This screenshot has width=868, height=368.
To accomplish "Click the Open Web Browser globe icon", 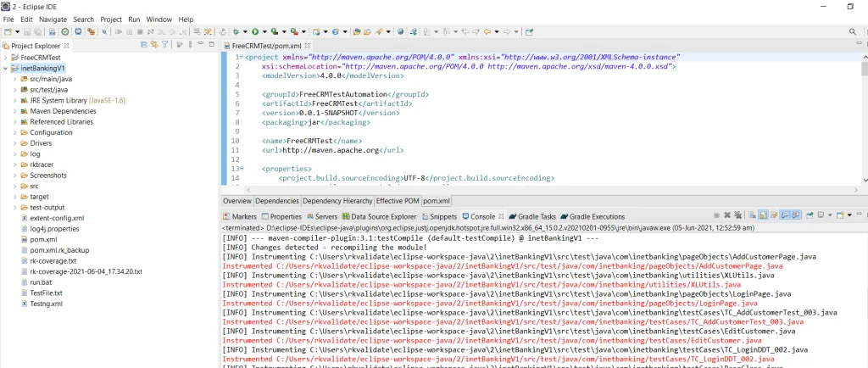I will (400, 31).
